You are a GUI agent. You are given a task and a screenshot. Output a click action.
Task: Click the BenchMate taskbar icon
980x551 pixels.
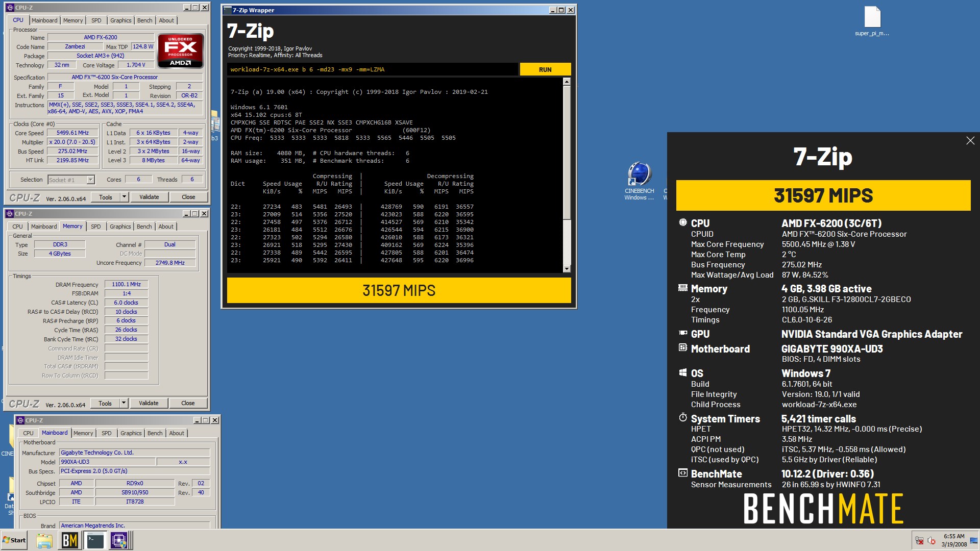[70, 540]
